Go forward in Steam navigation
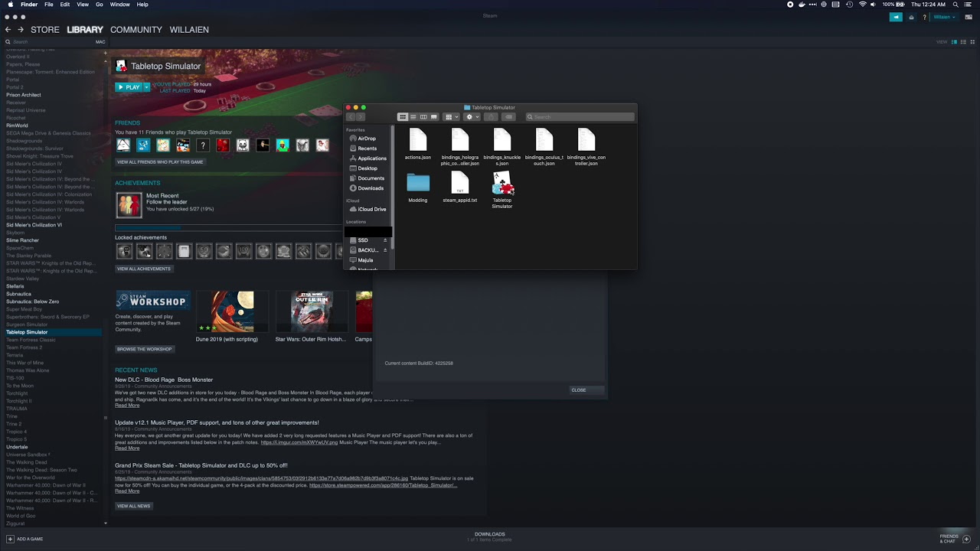 click(21, 30)
